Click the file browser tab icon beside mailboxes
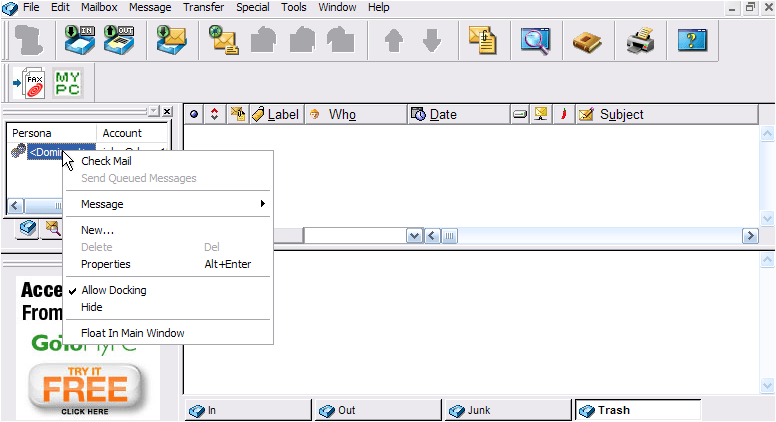The image size is (776, 422). click(x=52, y=228)
